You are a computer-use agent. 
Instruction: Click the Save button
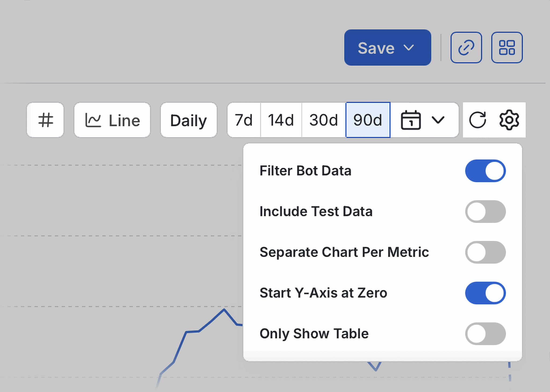(x=377, y=48)
